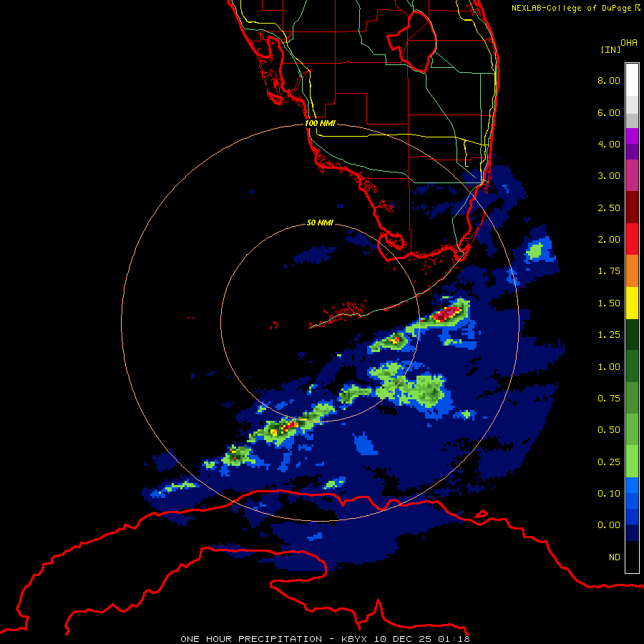644x644 pixels.
Task: Click the 0.25 legend value
Action: tap(609, 462)
